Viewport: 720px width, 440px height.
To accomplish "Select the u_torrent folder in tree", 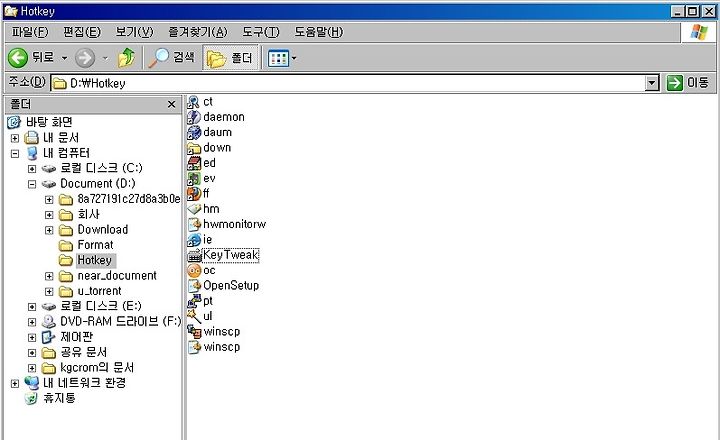I will point(99,291).
